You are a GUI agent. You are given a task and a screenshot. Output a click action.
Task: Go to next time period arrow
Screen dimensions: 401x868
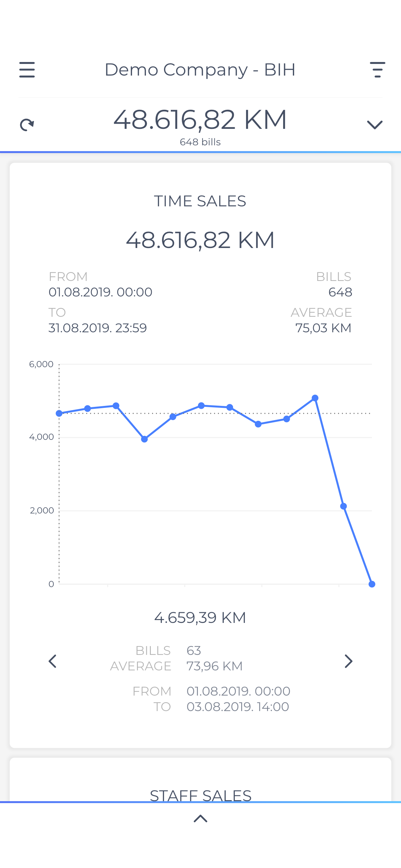348,661
